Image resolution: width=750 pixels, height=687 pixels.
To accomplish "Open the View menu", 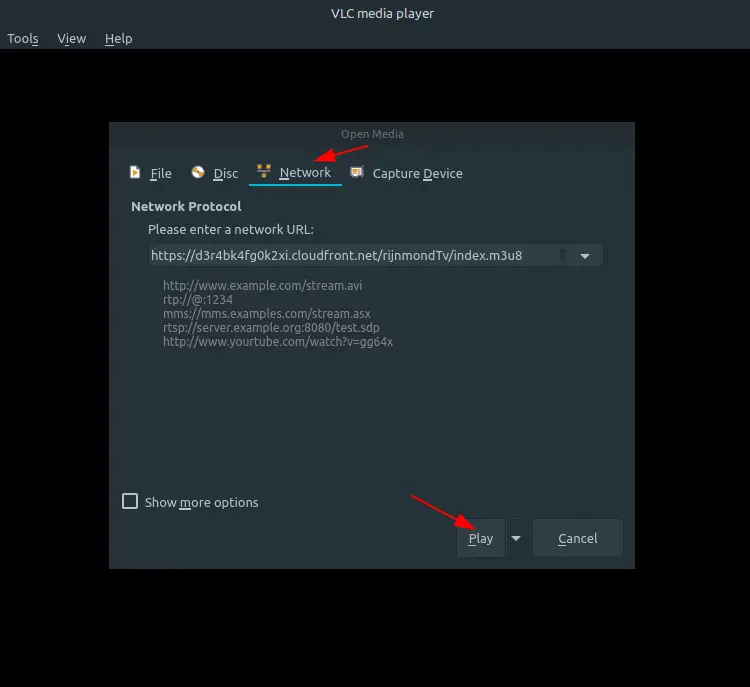I will [72, 39].
